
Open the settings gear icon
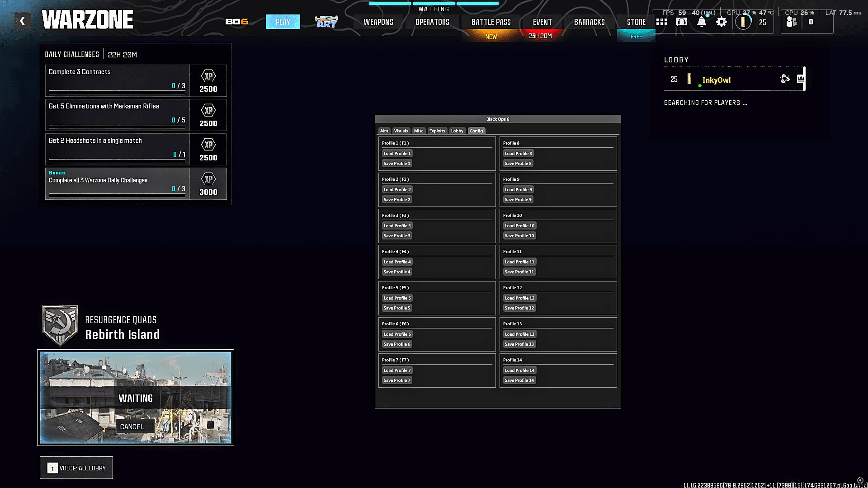[722, 22]
